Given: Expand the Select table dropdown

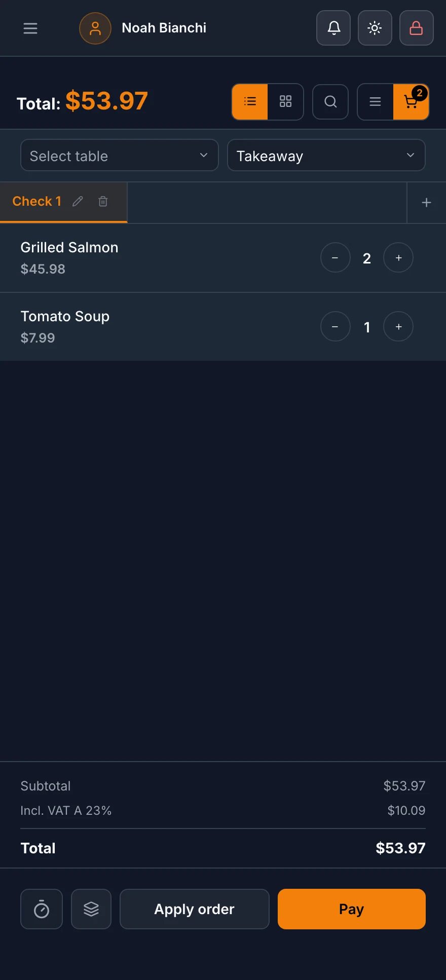Looking at the screenshot, I should point(120,156).
